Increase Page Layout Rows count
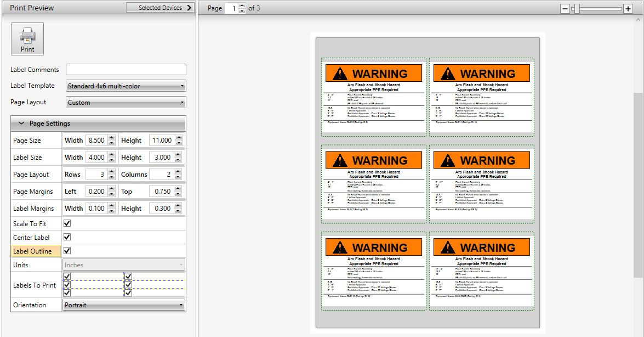The height and width of the screenshot is (337, 644). [111, 171]
